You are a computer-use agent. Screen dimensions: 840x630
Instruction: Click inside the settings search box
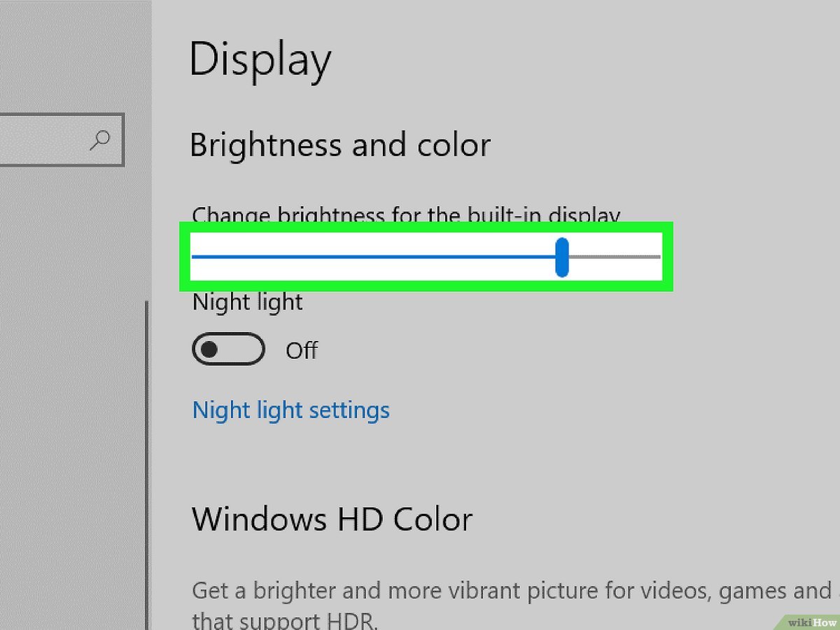point(42,140)
